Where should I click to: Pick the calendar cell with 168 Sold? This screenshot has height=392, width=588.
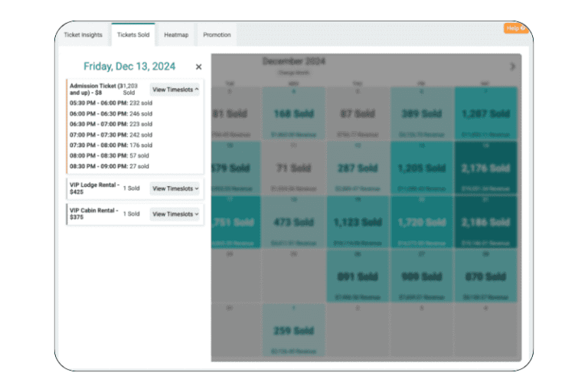tap(293, 113)
